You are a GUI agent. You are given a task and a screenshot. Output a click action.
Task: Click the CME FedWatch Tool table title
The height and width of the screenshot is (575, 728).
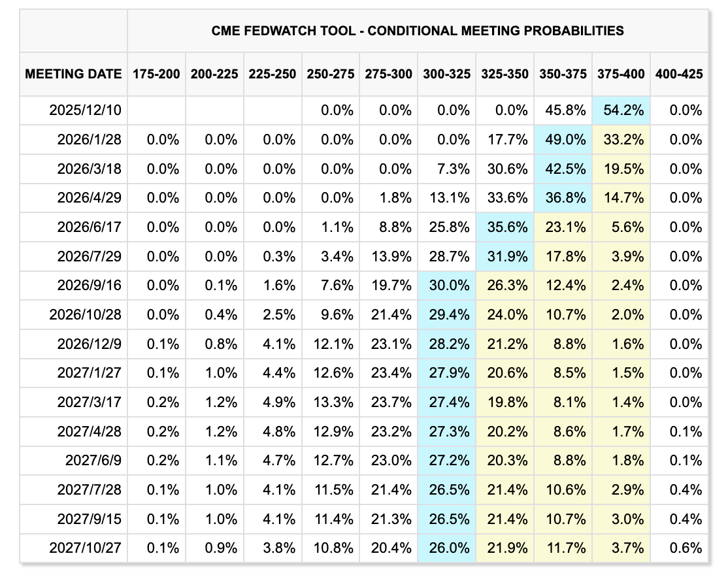tap(418, 31)
